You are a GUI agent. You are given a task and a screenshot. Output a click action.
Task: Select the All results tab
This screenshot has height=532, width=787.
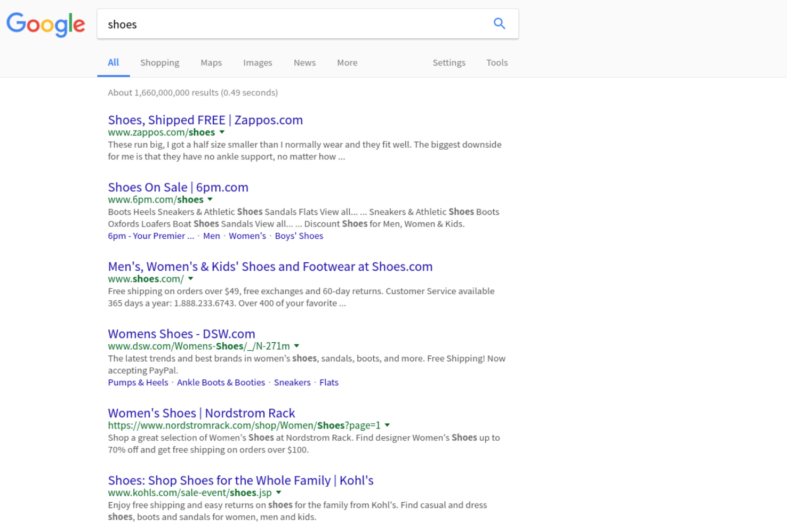click(x=114, y=62)
